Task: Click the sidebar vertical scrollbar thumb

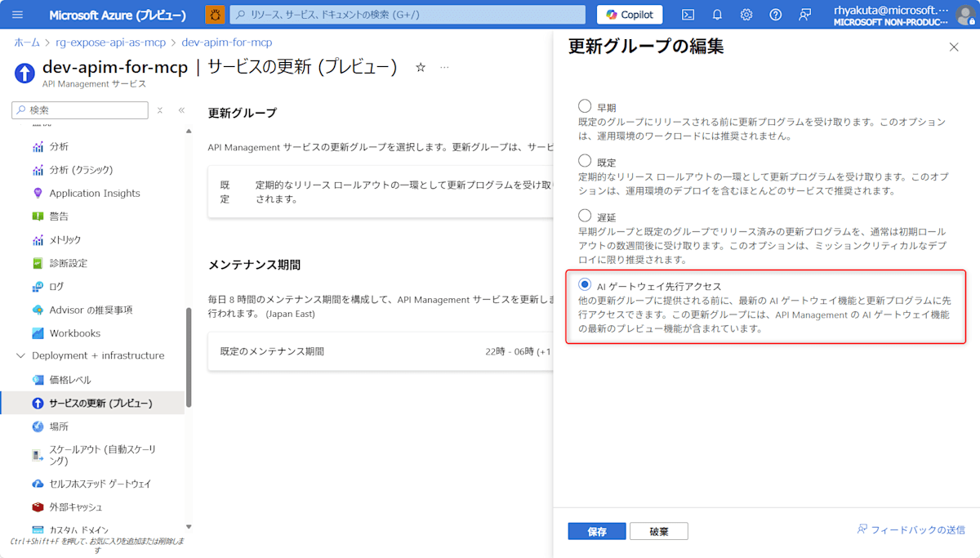Action: click(x=189, y=357)
